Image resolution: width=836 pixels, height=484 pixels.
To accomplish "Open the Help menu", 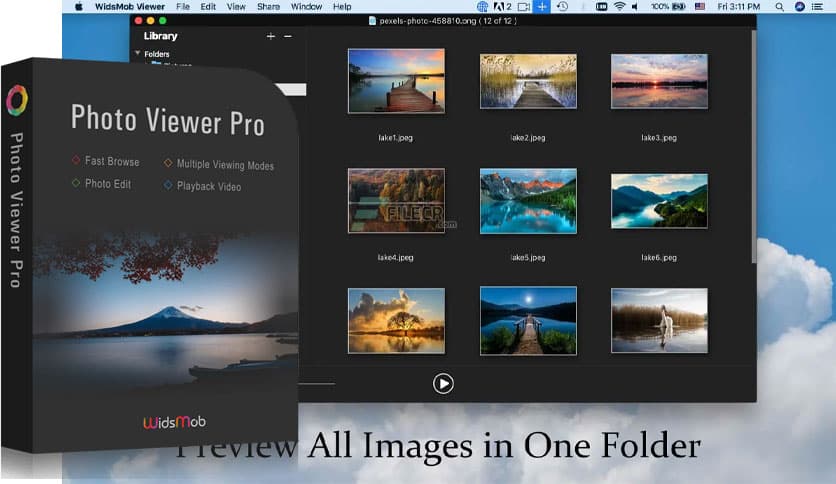I will pos(342,6).
